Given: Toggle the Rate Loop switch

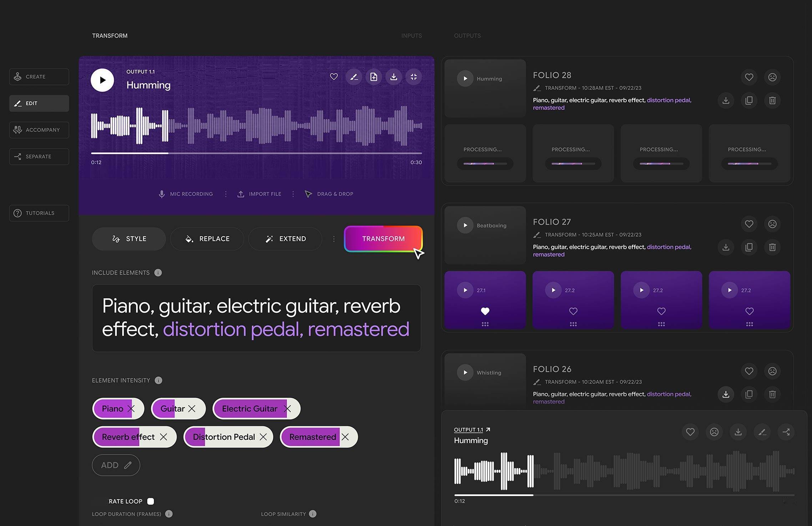Looking at the screenshot, I should click(x=150, y=501).
